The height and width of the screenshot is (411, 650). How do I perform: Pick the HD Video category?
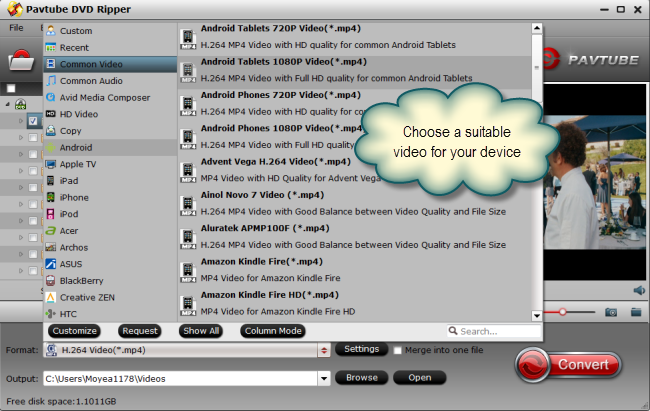pyautogui.click(x=110, y=114)
